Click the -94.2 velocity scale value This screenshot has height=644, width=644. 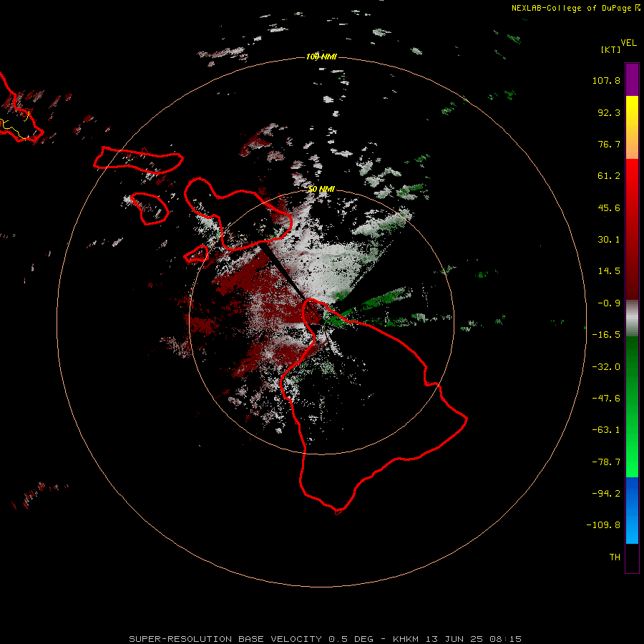click(606, 494)
